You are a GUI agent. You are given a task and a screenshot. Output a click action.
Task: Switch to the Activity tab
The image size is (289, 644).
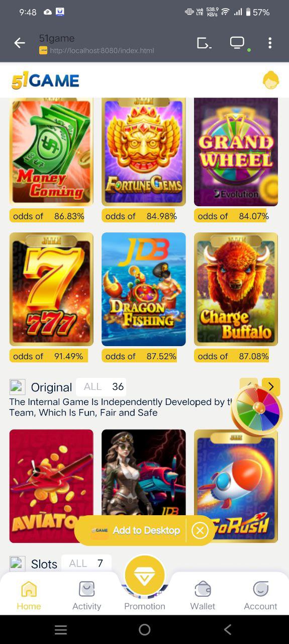(86, 595)
